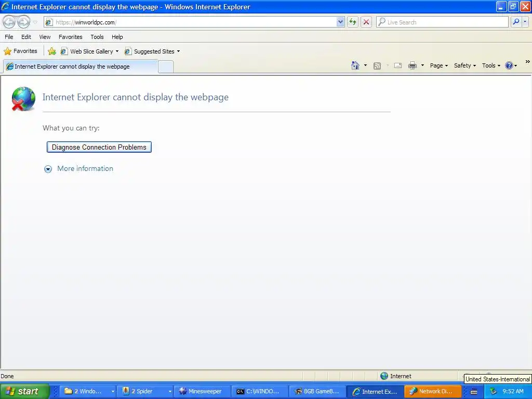
Task: Click the More information link text
Action: 85,169
